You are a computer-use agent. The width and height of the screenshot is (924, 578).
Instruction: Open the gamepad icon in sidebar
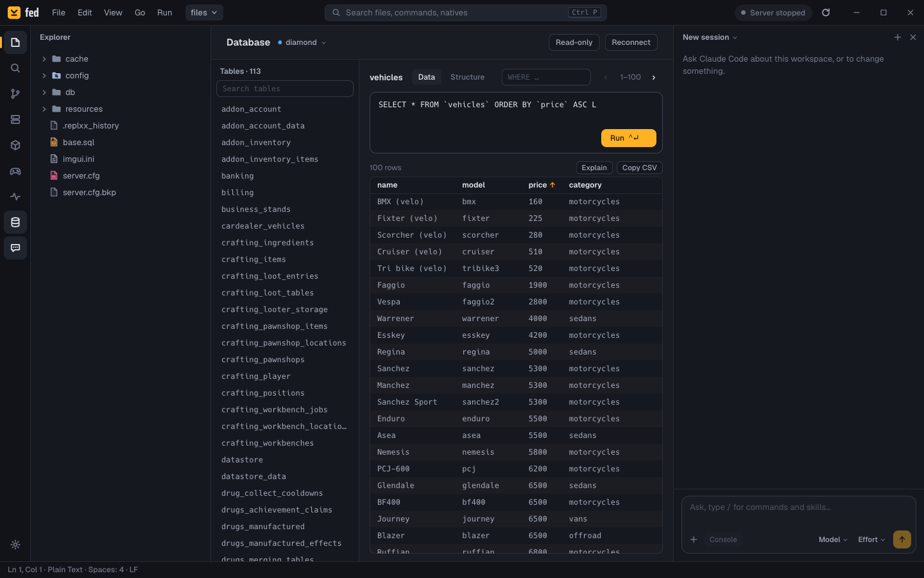pyautogui.click(x=15, y=171)
